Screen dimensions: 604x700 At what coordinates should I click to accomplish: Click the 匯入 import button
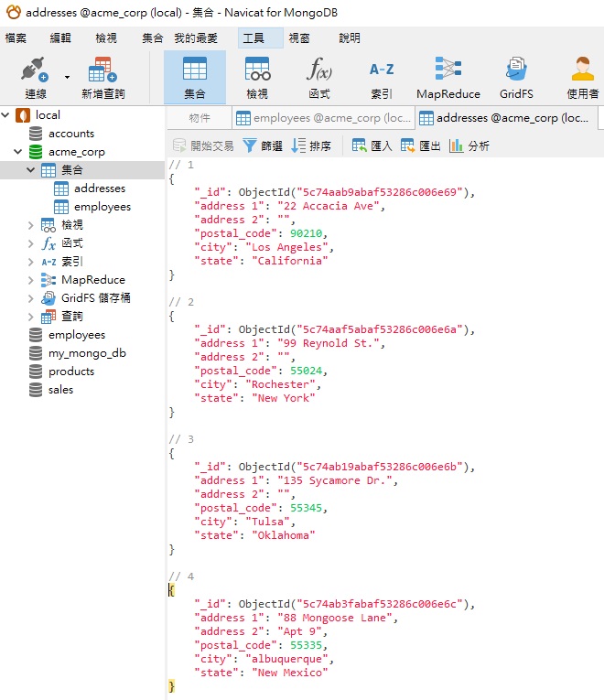[x=372, y=145]
